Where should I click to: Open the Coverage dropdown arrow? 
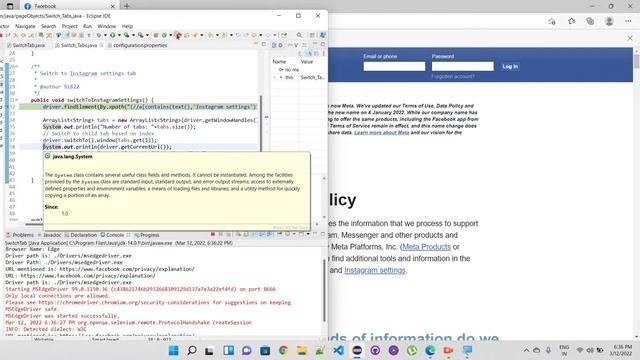[133, 36]
